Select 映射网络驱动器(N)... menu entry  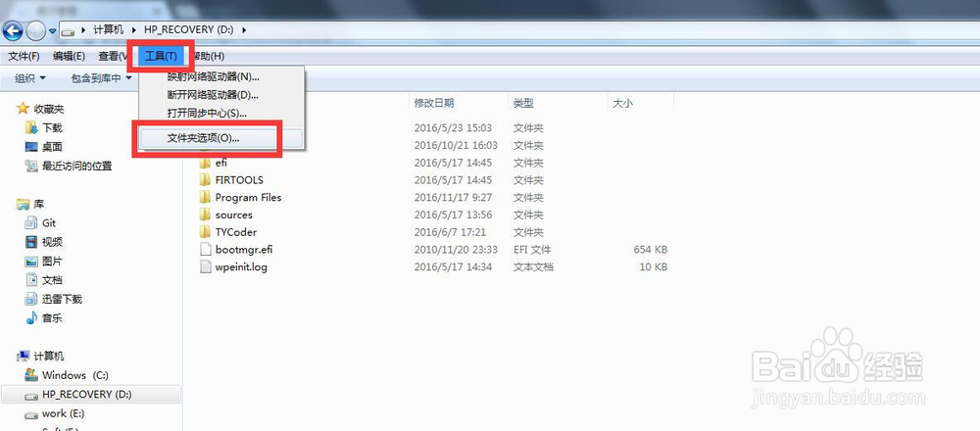(213, 77)
